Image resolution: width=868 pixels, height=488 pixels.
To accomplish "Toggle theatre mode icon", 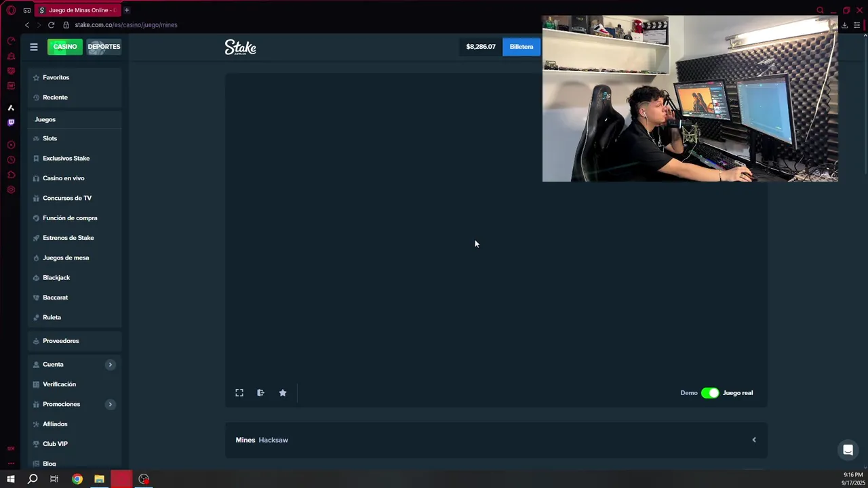I will (x=260, y=393).
